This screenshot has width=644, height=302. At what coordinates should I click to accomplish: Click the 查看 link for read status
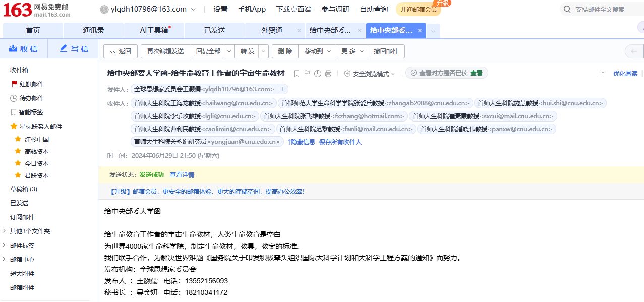pos(476,73)
